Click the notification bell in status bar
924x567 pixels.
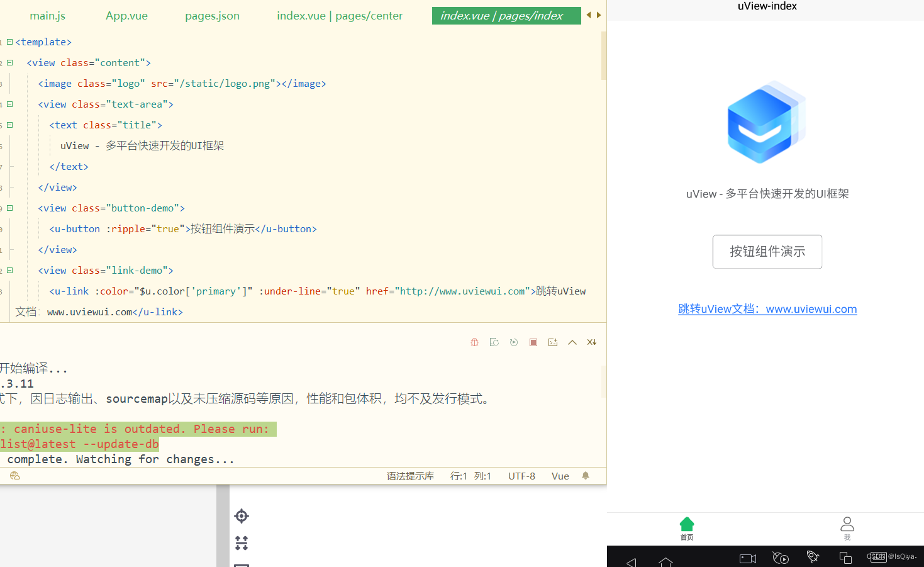point(586,476)
